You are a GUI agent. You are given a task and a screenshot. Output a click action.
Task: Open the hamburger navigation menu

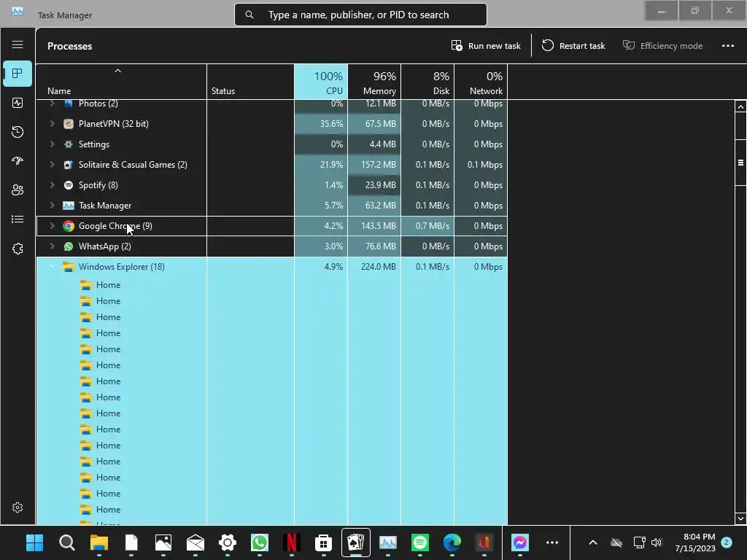(18, 44)
